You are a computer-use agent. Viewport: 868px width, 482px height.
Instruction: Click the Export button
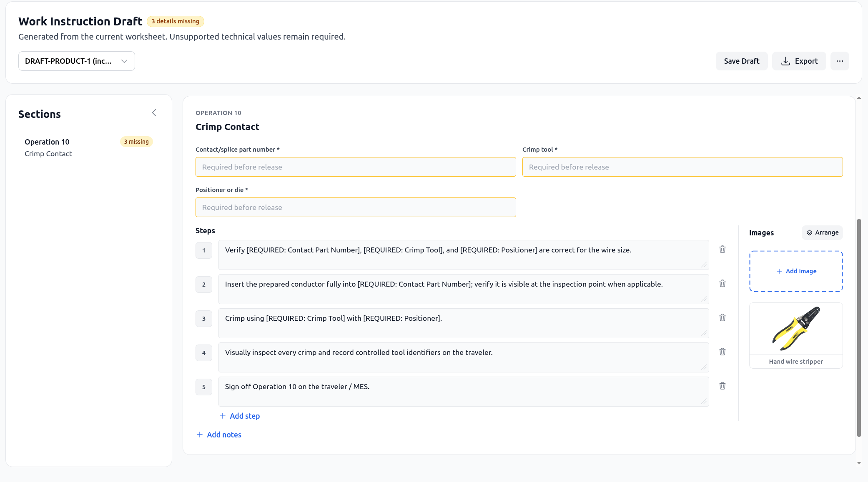(x=799, y=61)
